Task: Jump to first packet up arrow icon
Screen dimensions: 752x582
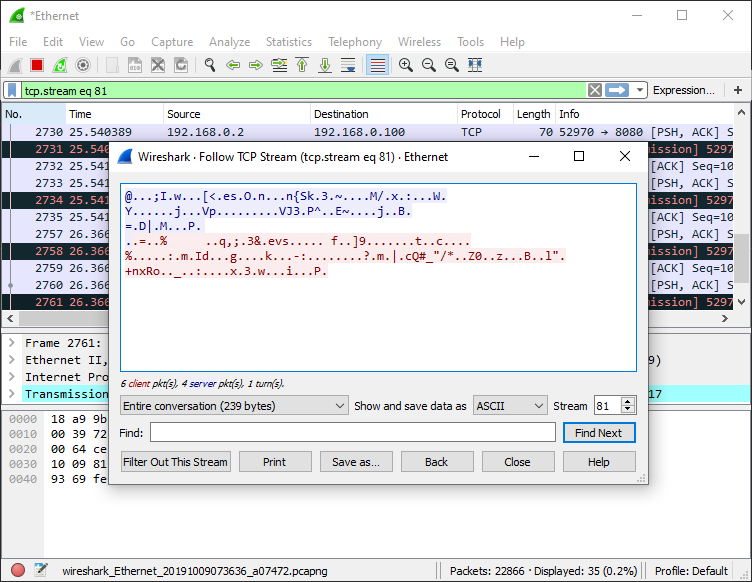Action: [x=302, y=65]
